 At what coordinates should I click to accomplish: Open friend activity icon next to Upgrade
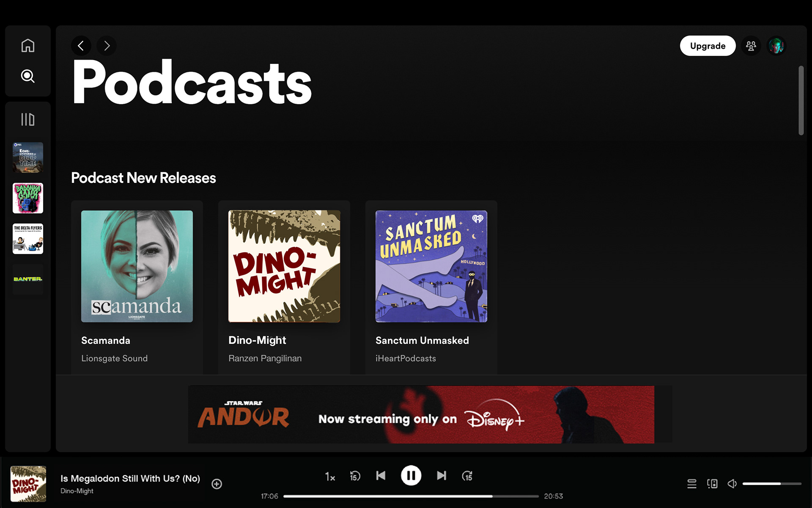(751, 46)
